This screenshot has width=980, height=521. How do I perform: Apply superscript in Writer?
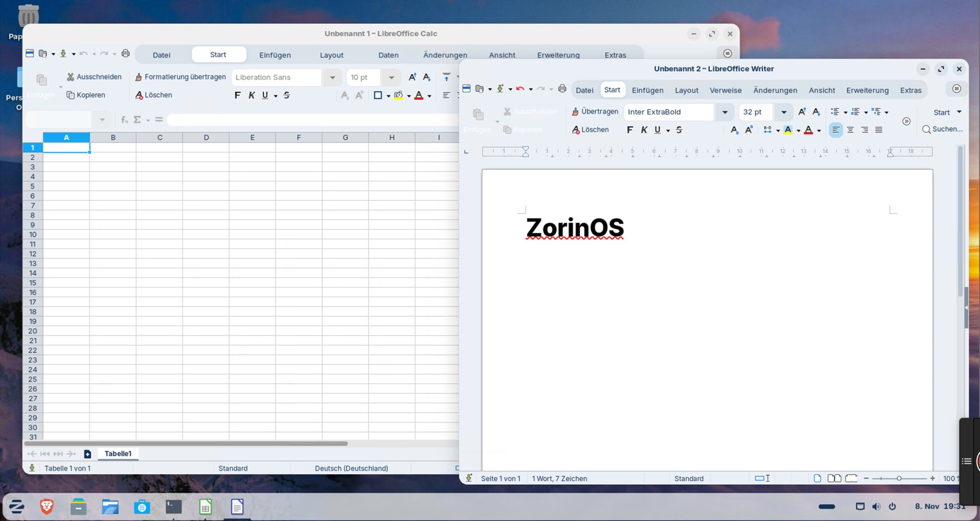[x=749, y=130]
